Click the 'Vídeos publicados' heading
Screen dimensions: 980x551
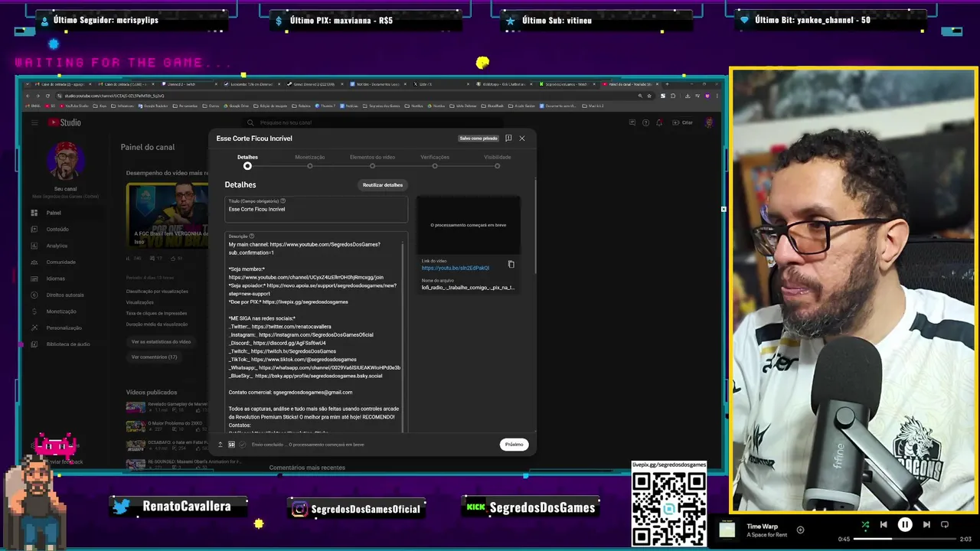(152, 393)
